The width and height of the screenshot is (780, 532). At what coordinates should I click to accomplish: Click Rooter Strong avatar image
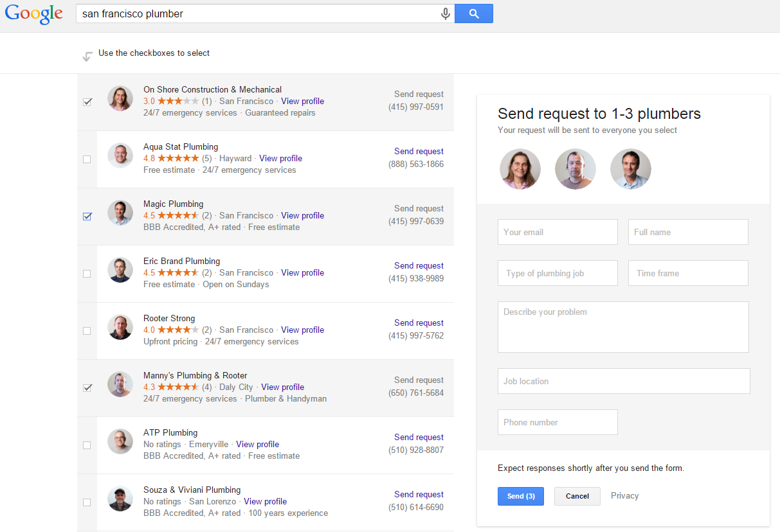tap(120, 327)
